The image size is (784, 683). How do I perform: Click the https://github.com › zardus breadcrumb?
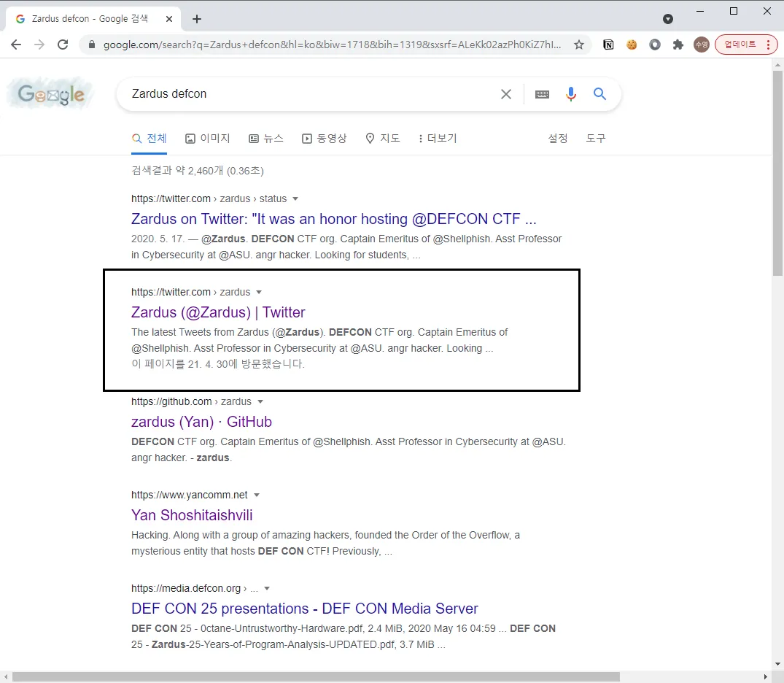pyautogui.click(x=192, y=402)
